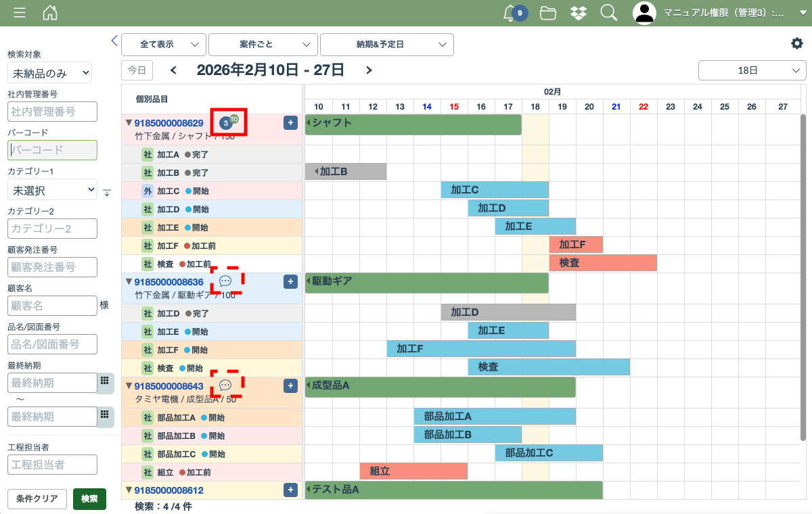Collapse the left search panel
This screenshot has height=514, width=812.
[x=114, y=41]
